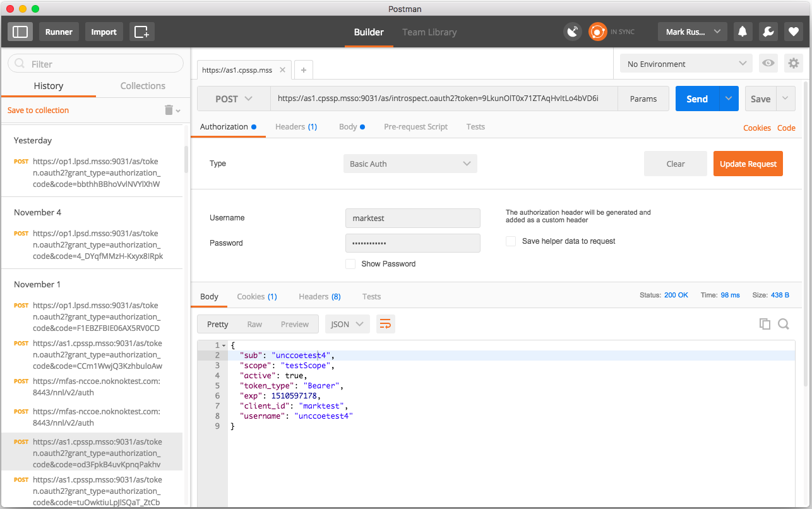Open the response Tests tab
Image resolution: width=812 pixels, height=509 pixels.
(371, 296)
